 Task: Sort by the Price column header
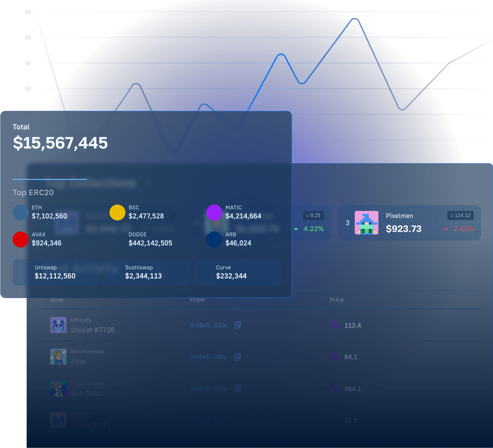point(337,300)
